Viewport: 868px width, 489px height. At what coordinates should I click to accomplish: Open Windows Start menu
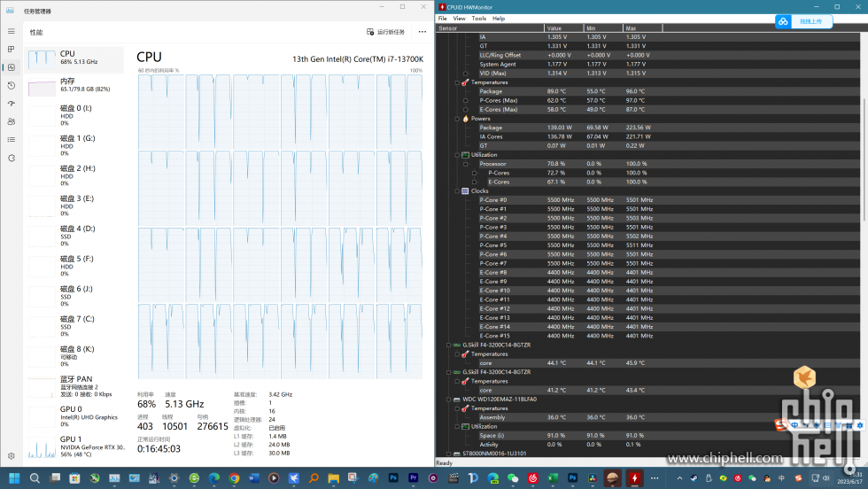point(14,477)
